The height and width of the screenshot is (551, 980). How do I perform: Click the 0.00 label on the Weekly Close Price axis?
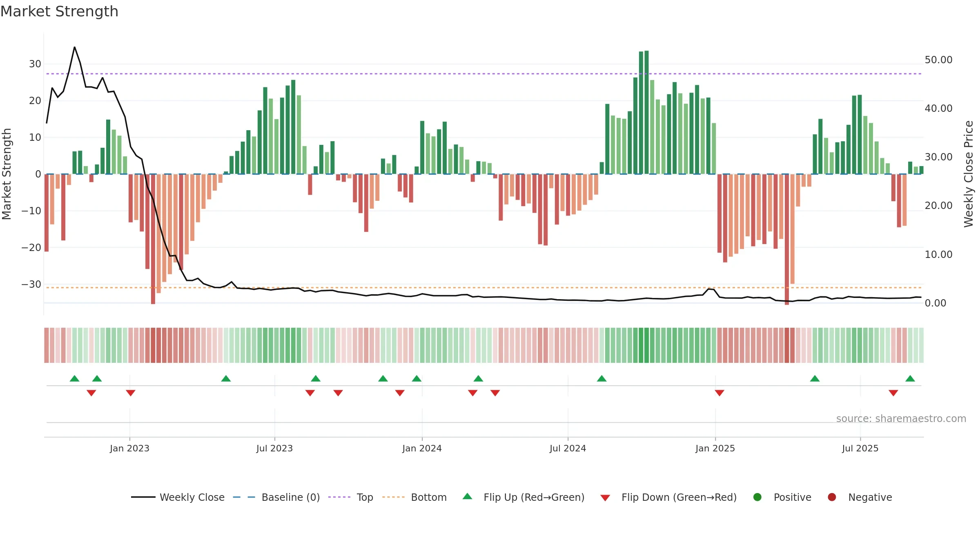pos(935,303)
